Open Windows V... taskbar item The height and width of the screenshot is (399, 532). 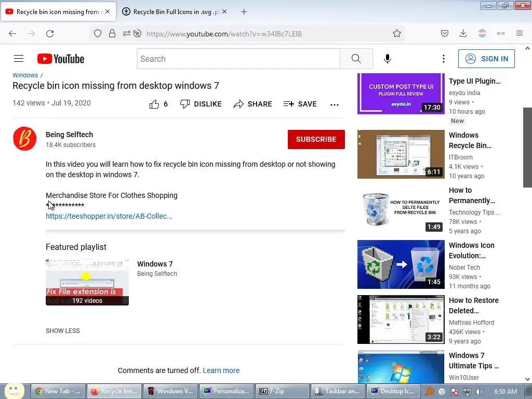click(x=170, y=391)
